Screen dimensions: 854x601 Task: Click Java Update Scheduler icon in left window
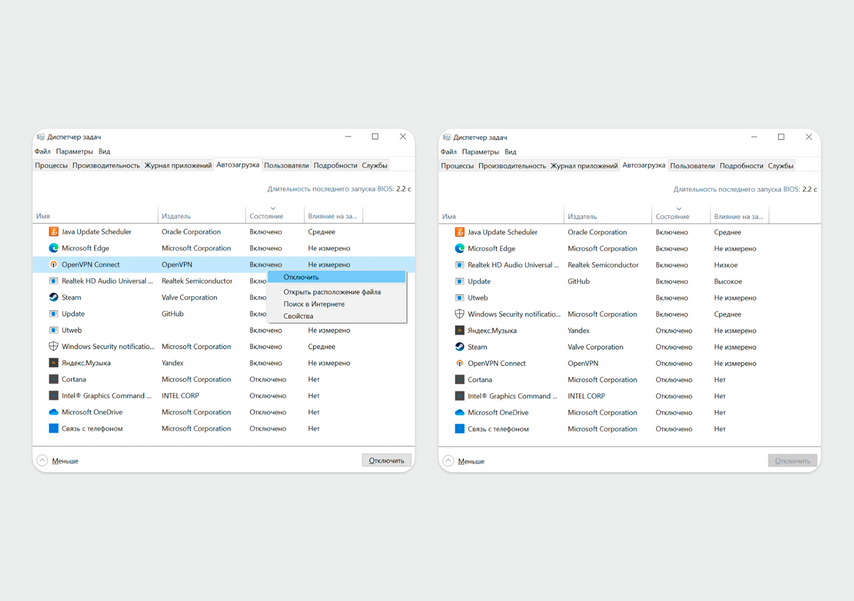click(53, 232)
